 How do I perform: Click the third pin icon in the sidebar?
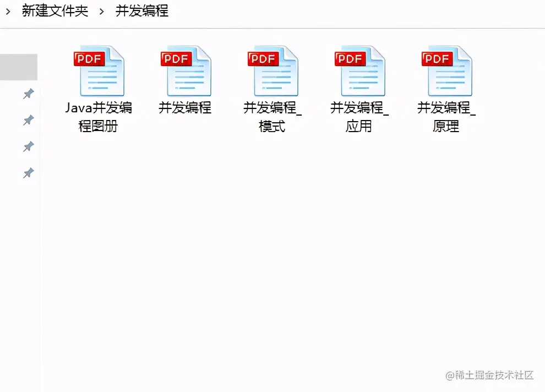click(x=28, y=146)
